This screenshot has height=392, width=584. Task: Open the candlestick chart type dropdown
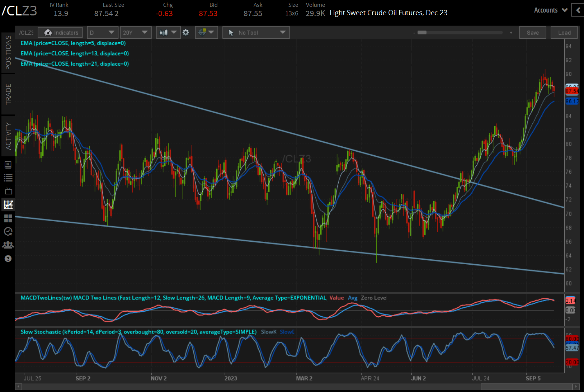pyautogui.click(x=168, y=33)
